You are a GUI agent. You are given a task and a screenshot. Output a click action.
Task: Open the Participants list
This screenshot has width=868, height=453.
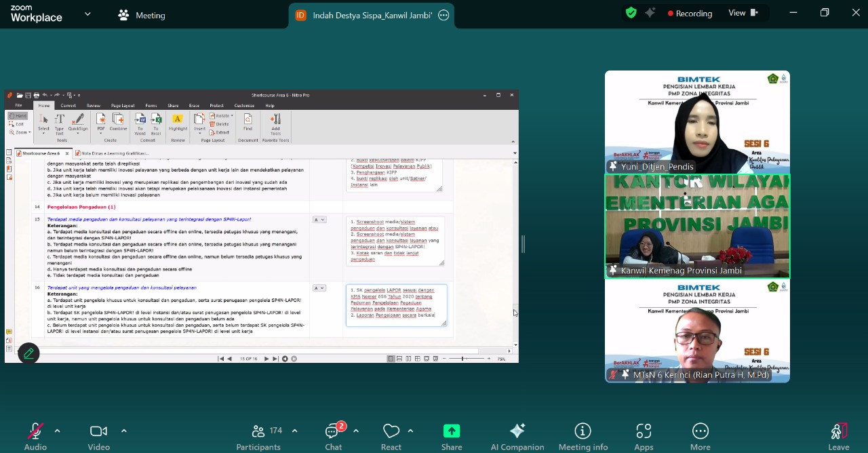pos(258,436)
